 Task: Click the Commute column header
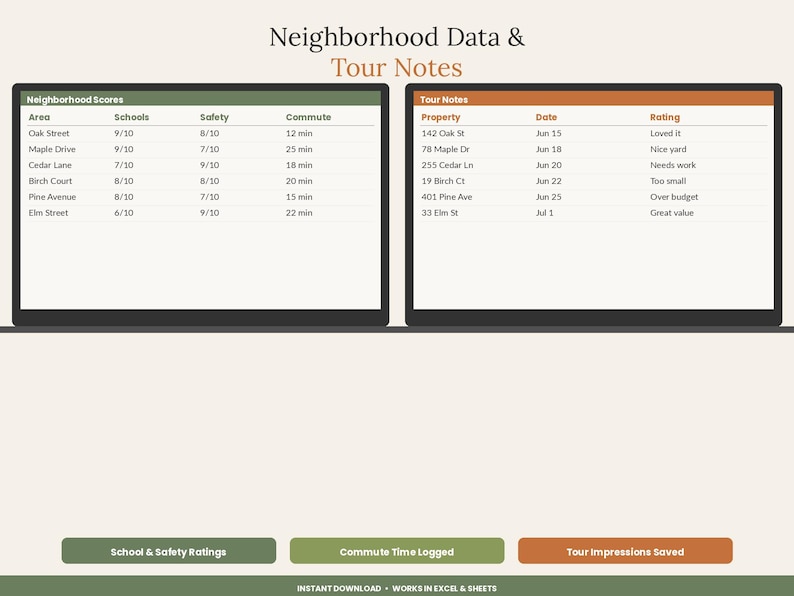(x=308, y=117)
